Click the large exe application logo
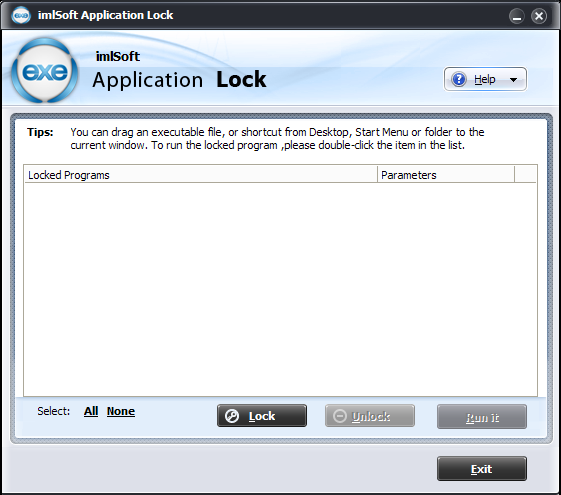 (45, 71)
